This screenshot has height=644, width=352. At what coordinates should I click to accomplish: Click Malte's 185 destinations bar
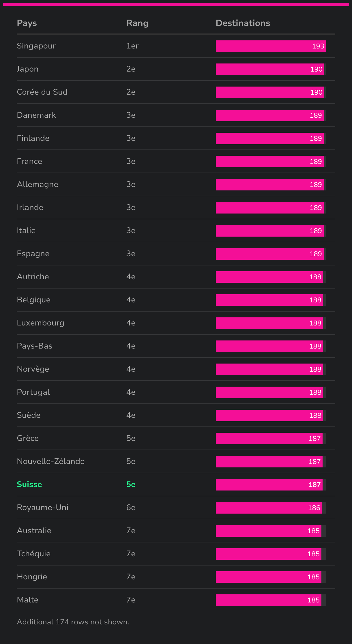[268, 600]
